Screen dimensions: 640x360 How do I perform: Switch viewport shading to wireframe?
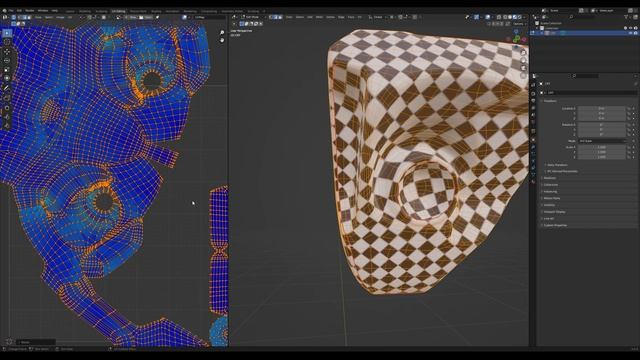(505, 17)
